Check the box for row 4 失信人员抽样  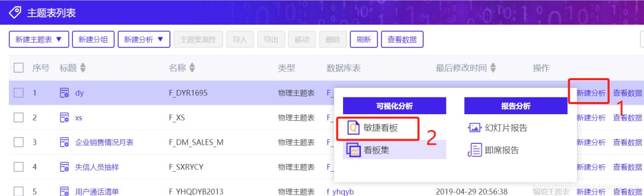coord(19,167)
